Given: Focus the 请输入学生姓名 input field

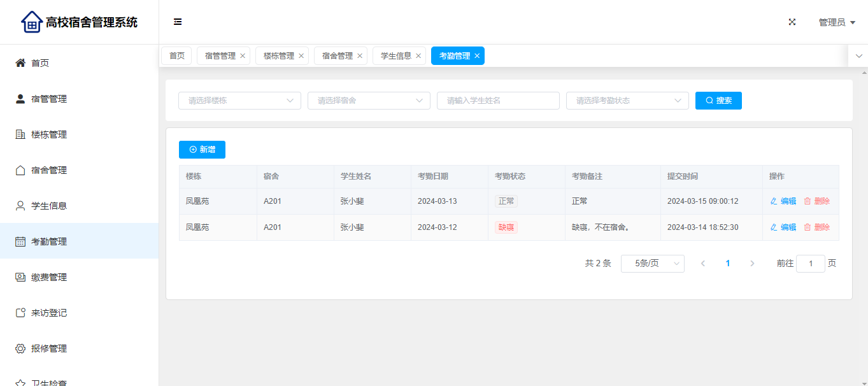Looking at the screenshot, I should 498,101.
